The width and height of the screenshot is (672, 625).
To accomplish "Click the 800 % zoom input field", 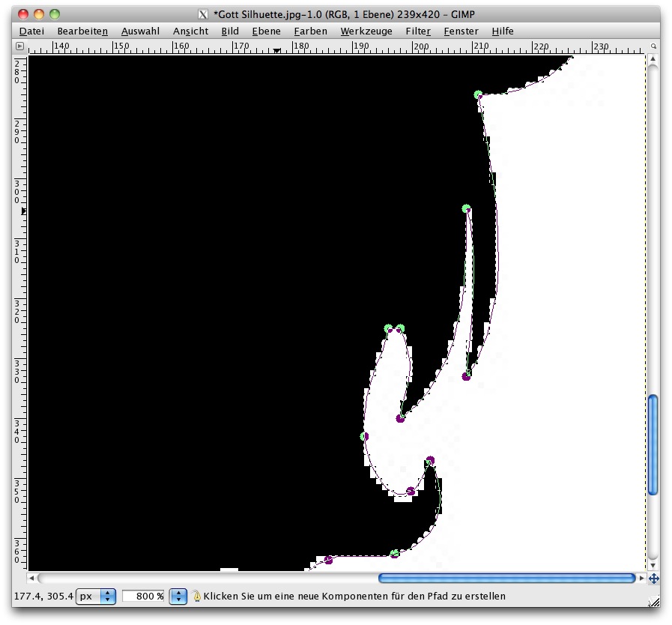I will [x=143, y=597].
